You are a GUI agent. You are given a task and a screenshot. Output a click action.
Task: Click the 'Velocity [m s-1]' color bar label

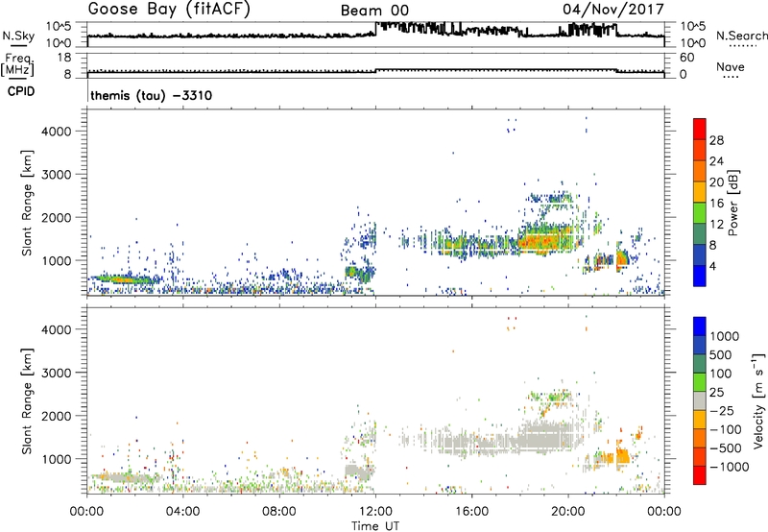pyautogui.click(x=758, y=400)
